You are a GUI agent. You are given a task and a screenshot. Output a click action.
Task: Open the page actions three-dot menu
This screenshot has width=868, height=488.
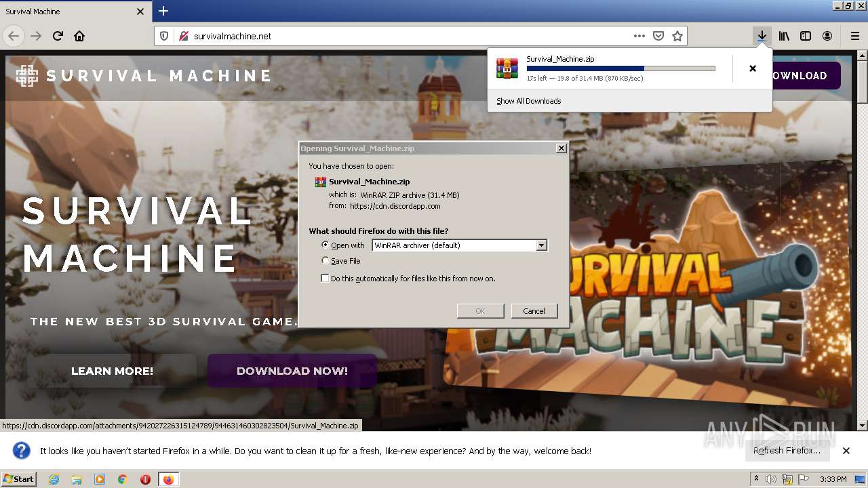(639, 36)
